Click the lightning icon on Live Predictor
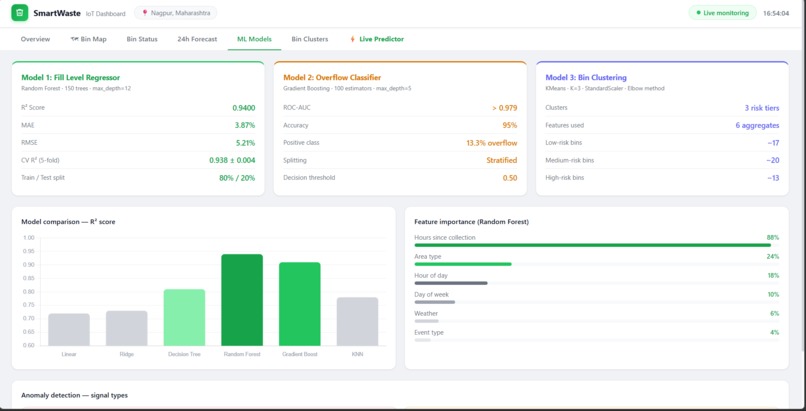 tap(352, 39)
